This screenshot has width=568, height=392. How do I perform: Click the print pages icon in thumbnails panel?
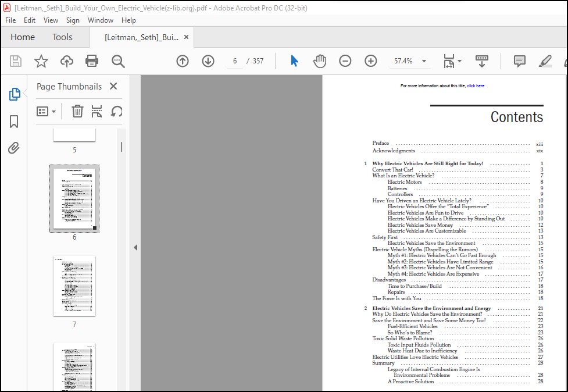coord(97,111)
